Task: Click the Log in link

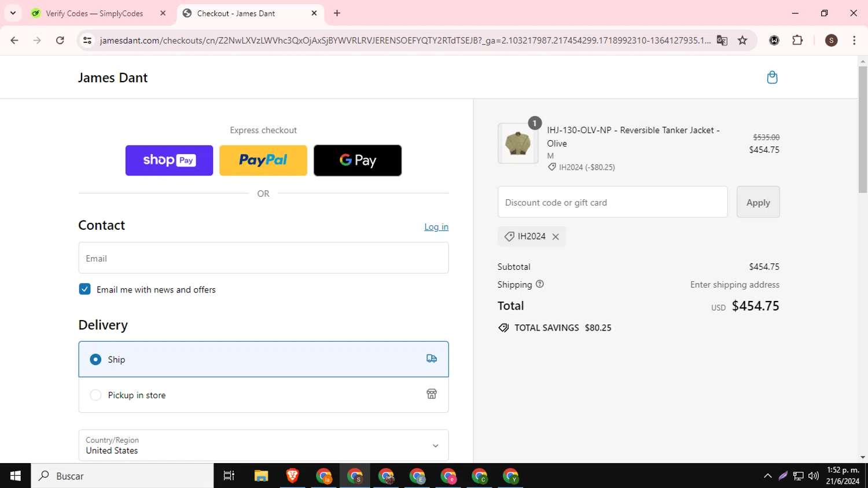Action: 436,227
